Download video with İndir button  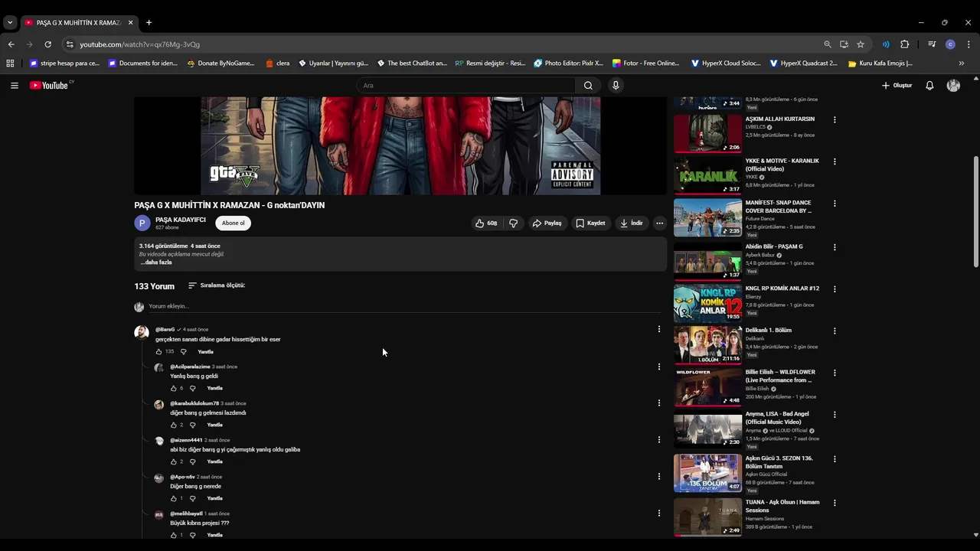pyautogui.click(x=632, y=223)
